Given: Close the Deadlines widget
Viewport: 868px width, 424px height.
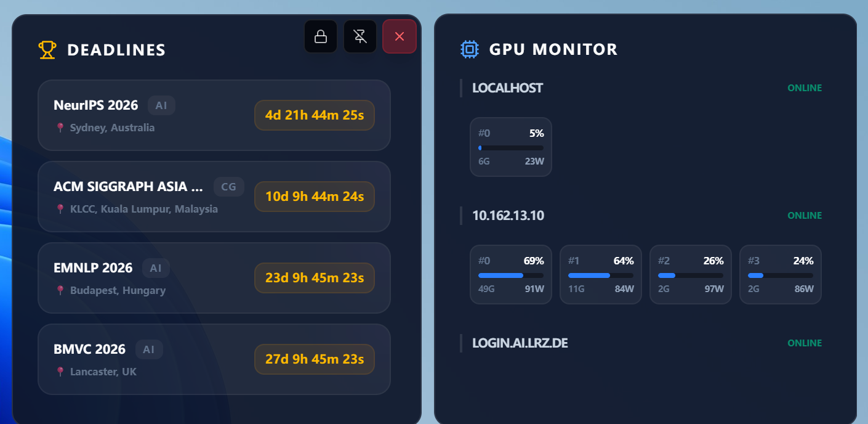Looking at the screenshot, I should pyautogui.click(x=400, y=36).
